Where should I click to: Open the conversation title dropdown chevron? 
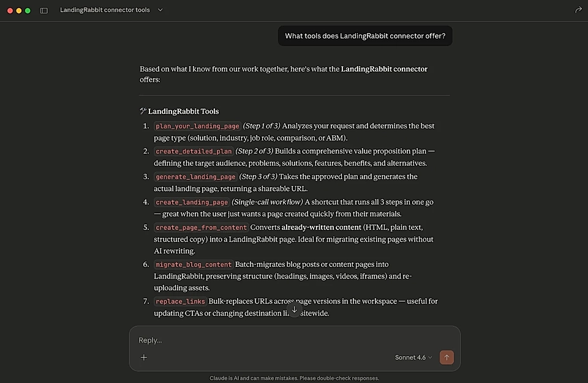tap(160, 10)
